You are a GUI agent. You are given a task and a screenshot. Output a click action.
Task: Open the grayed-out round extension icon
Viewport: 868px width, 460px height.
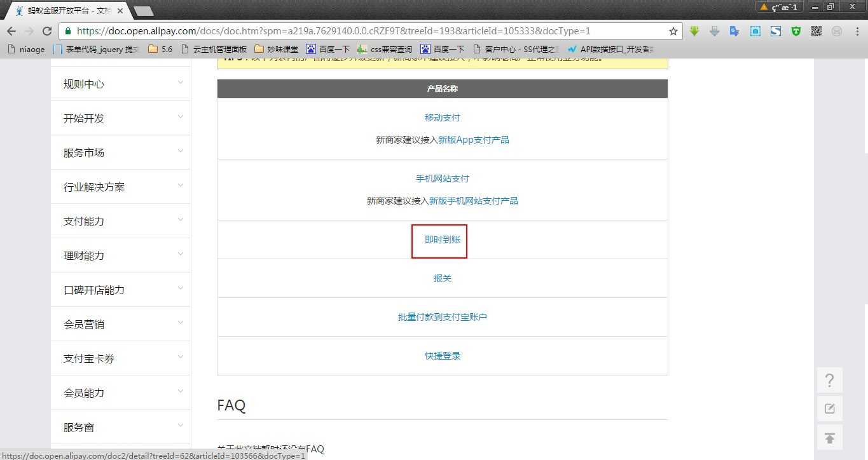837,31
